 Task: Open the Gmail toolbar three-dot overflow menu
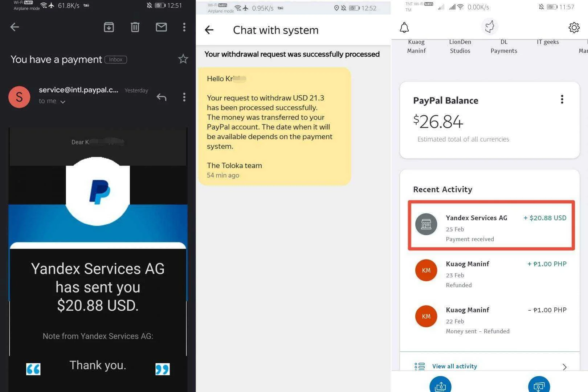point(184,27)
